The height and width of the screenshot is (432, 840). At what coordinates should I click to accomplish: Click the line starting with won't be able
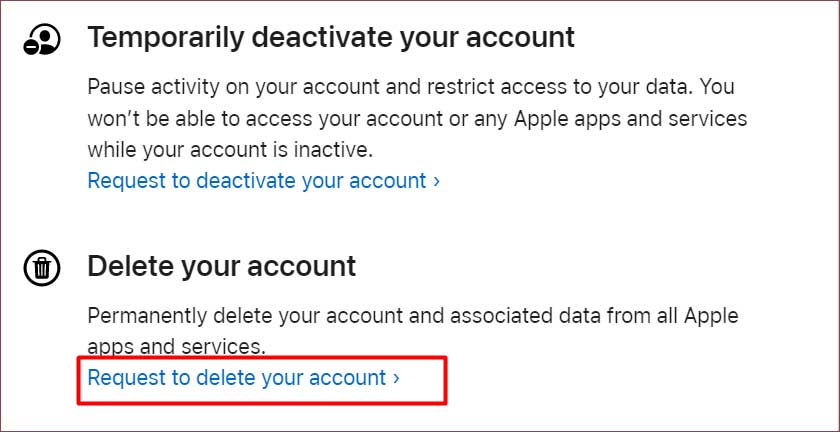(x=417, y=118)
